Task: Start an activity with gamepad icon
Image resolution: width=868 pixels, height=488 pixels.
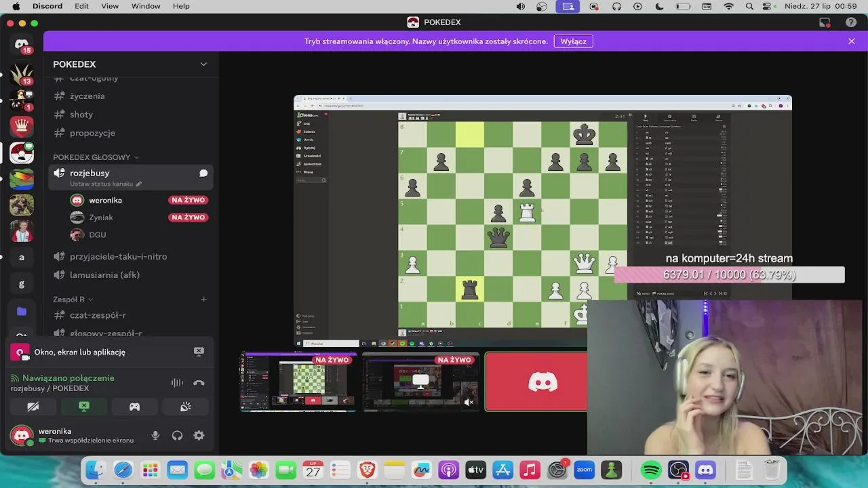Action: 134,407
